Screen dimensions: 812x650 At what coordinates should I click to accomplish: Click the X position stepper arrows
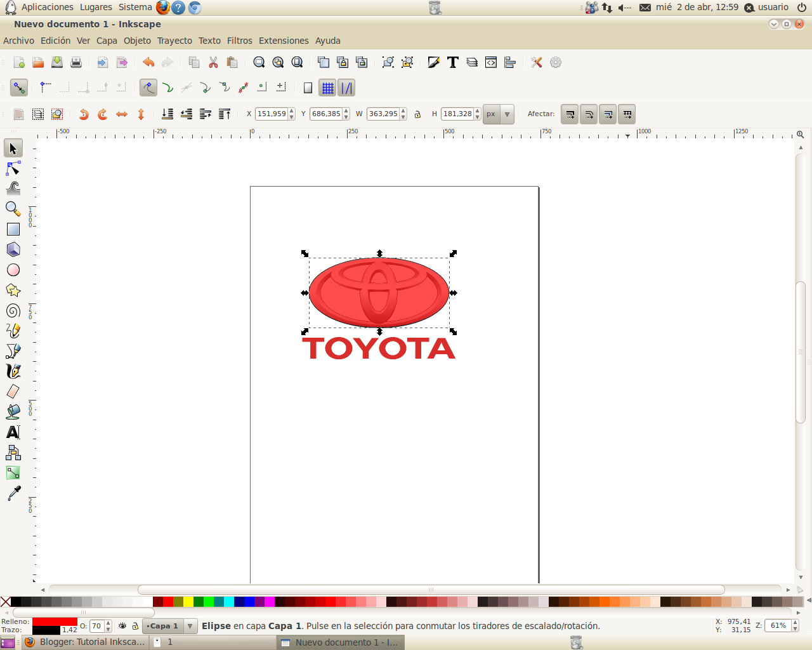(292, 114)
